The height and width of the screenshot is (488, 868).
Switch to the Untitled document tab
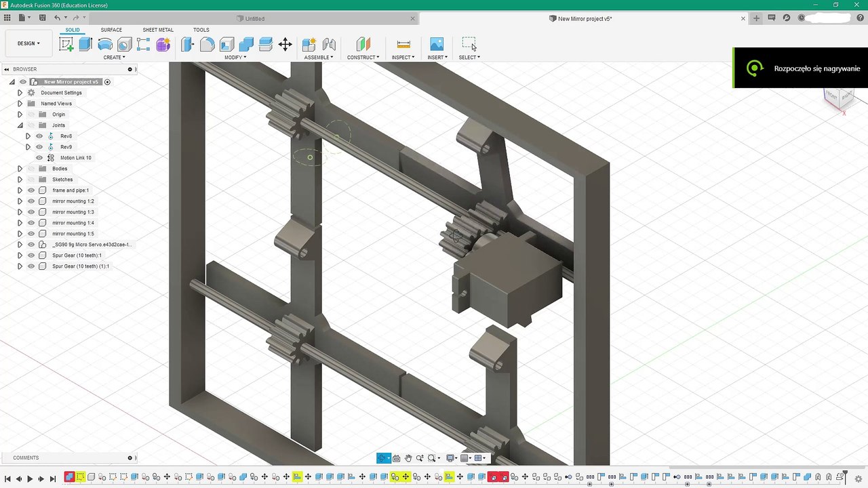point(255,18)
